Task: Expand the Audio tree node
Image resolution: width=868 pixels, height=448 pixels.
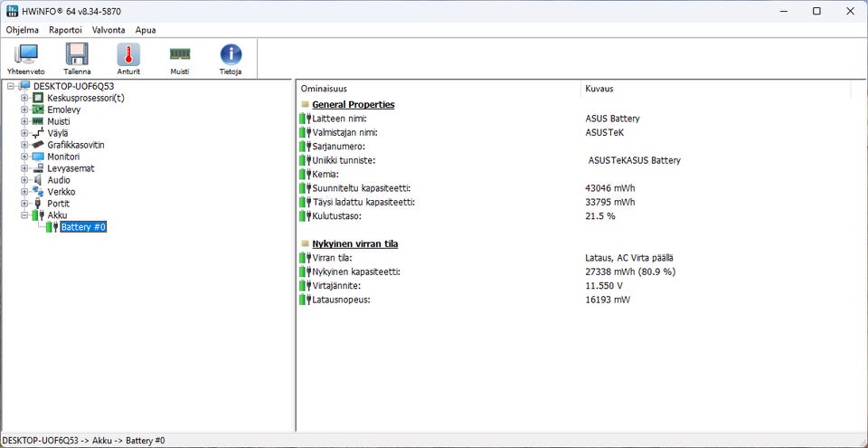Action: 24,180
